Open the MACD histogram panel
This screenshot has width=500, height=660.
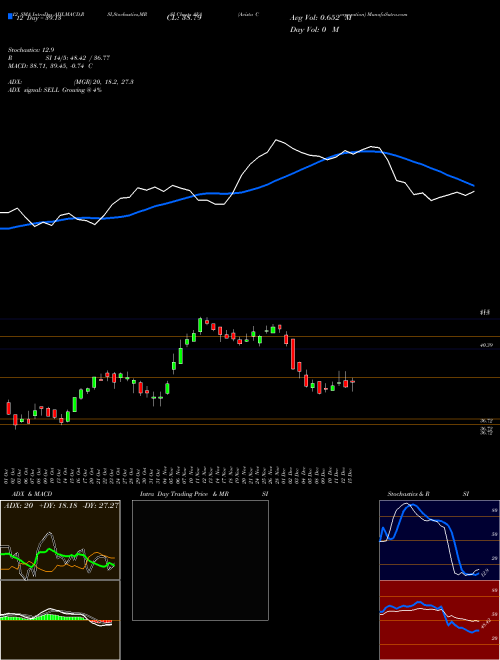60,620
